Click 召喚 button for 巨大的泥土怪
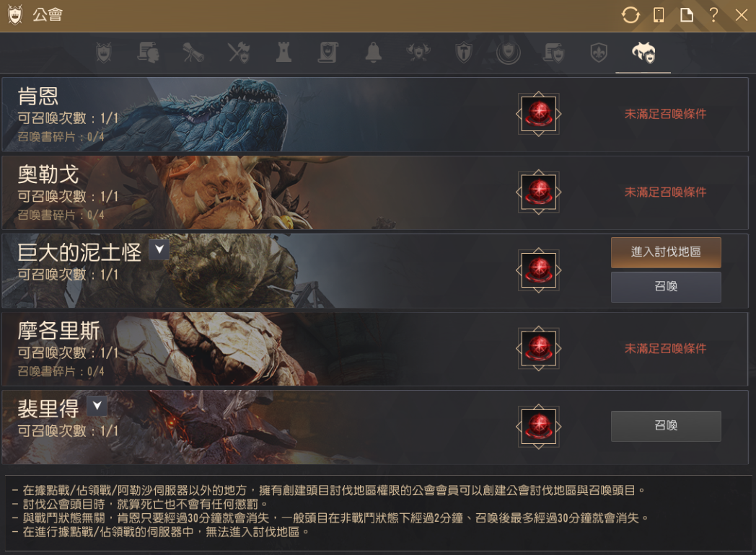The width and height of the screenshot is (756, 555). (x=666, y=287)
